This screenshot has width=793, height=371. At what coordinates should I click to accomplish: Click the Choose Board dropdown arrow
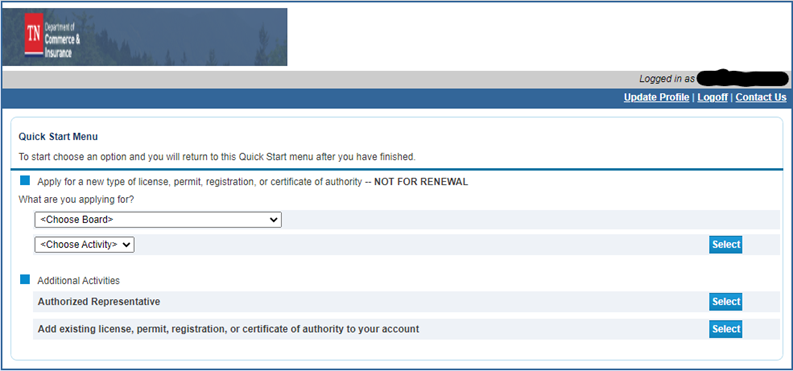pos(273,220)
